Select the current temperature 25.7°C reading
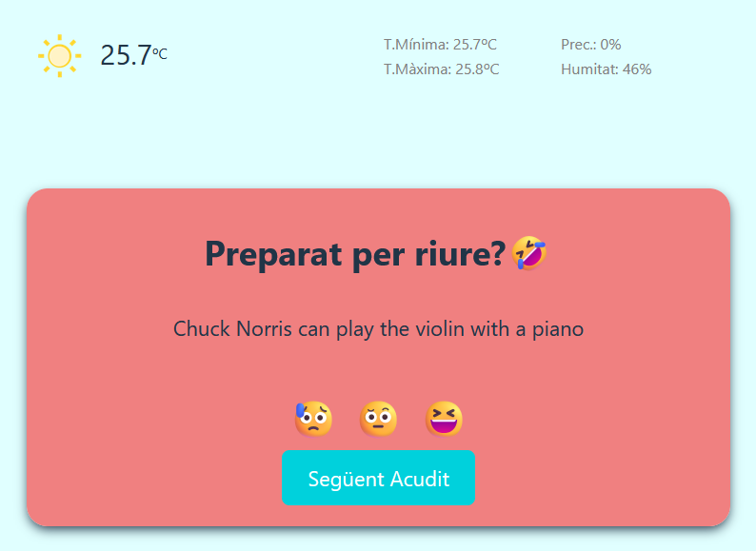This screenshot has width=756, height=551. [x=134, y=55]
